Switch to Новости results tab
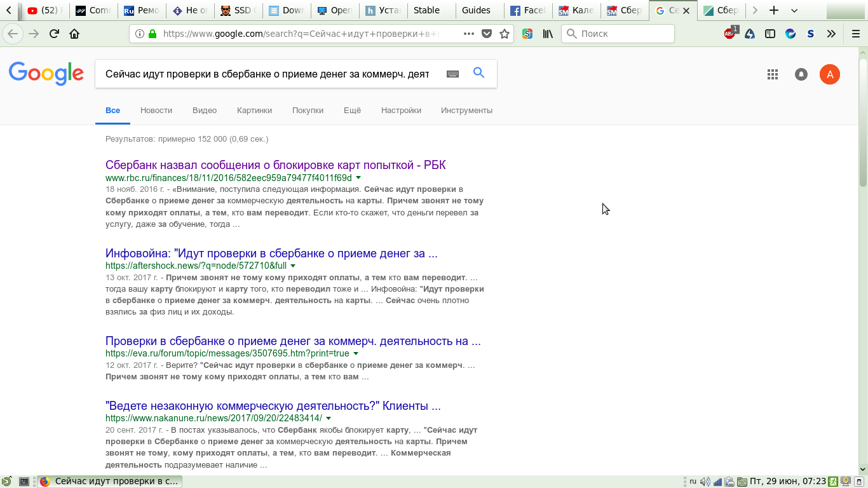Image resolution: width=868 pixels, height=488 pixels. click(x=156, y=111)
